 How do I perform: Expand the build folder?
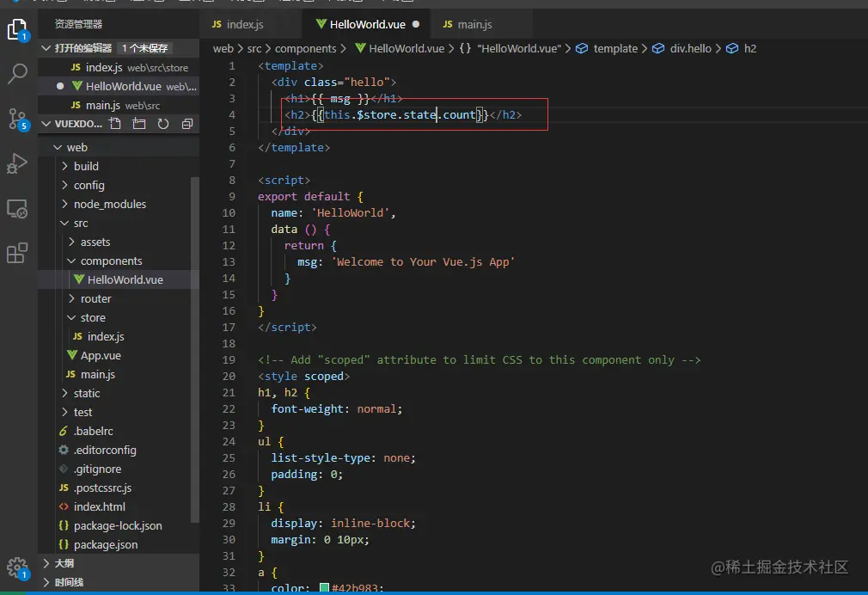tap(64, 166)
